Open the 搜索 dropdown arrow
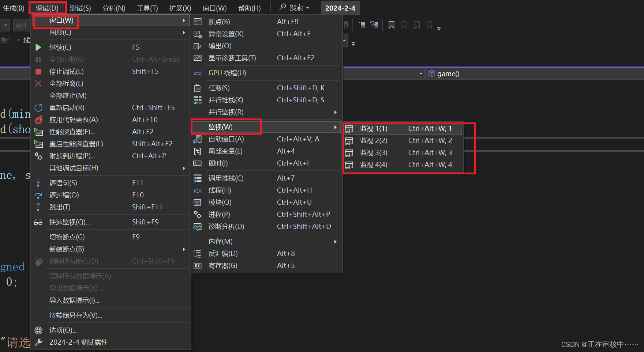Viewport: 644px width, 352px height. (x=307, y=8)
